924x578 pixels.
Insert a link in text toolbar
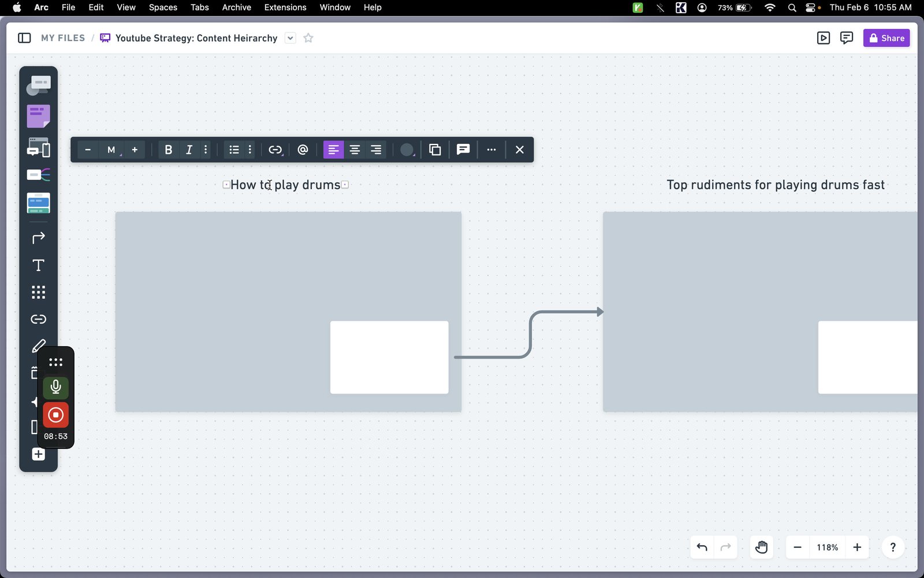pos(275,150)
